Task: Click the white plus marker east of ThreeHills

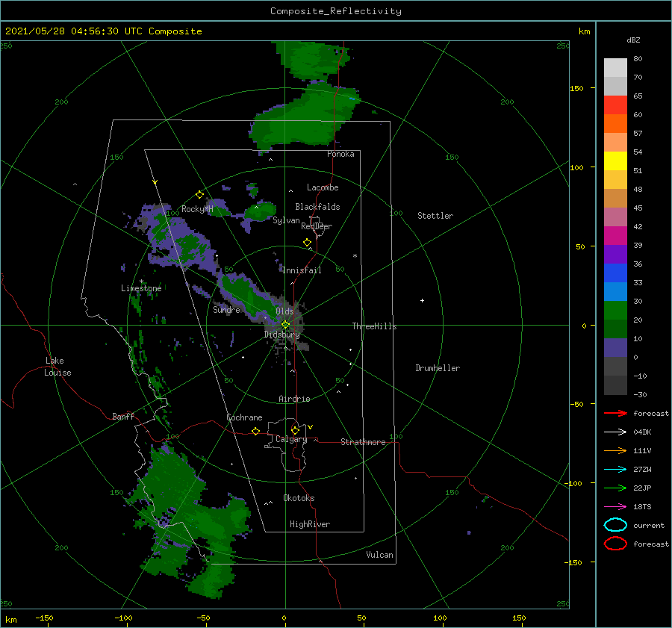Action: pyautogui.click(x=422, y=300)
